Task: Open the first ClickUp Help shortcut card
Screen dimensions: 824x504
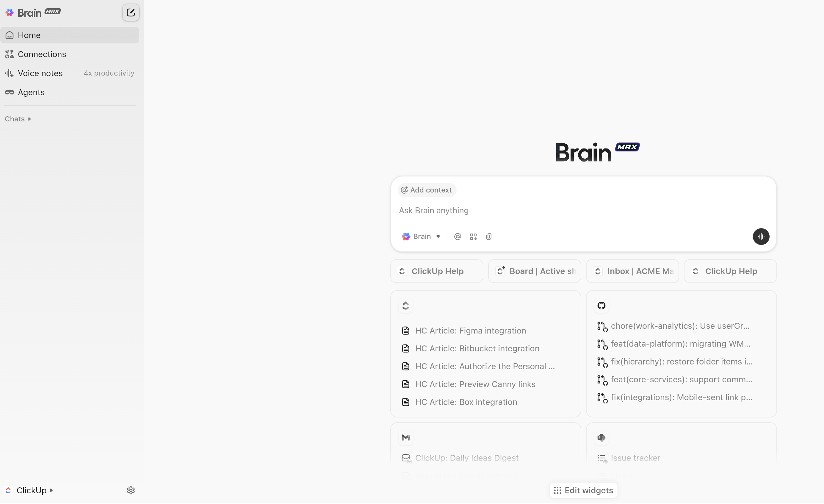Action: [x=437, y=271]
